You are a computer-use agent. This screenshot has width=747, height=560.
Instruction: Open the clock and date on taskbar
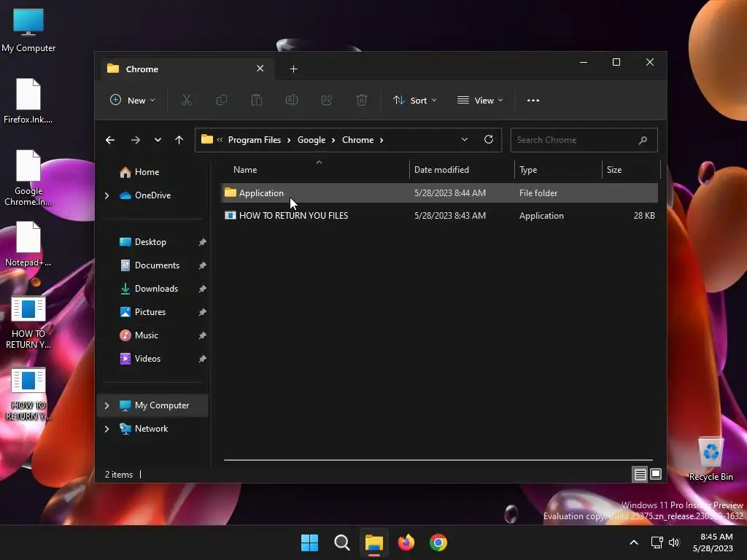(713, 542)
